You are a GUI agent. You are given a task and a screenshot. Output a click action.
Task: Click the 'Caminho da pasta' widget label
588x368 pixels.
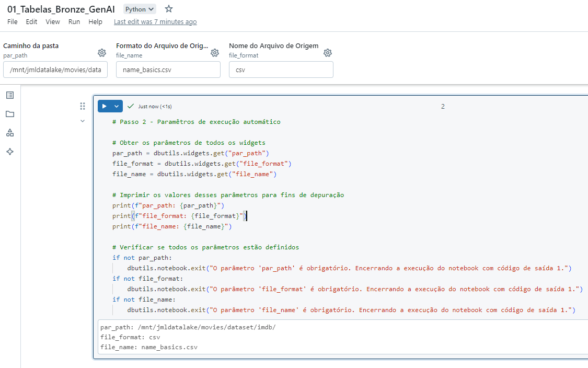pos(31,46)
